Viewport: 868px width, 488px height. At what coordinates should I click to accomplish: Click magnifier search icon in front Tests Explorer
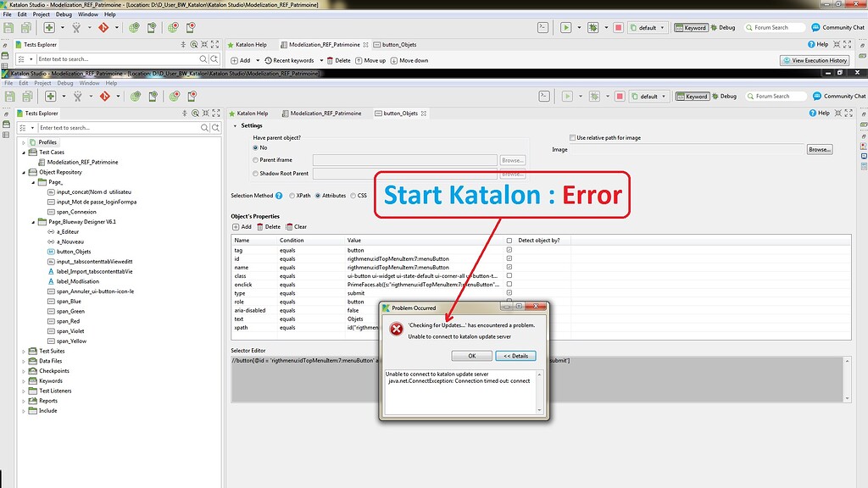click(204, 128)
